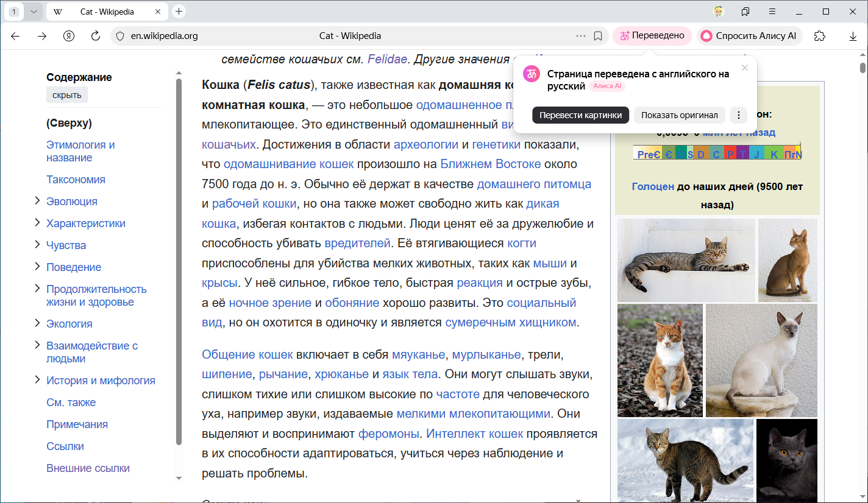This screenshot has width=868, height=503.
Task: Click the tabby cat lying down thumbnail
Action: pos(686,260)
